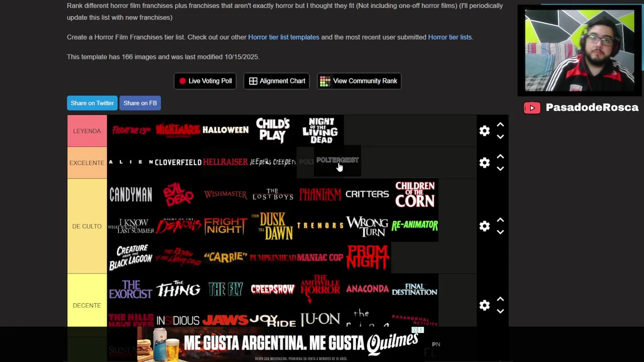
Task: Select the DE CULTO tier label
Action: tap(87, 226)
